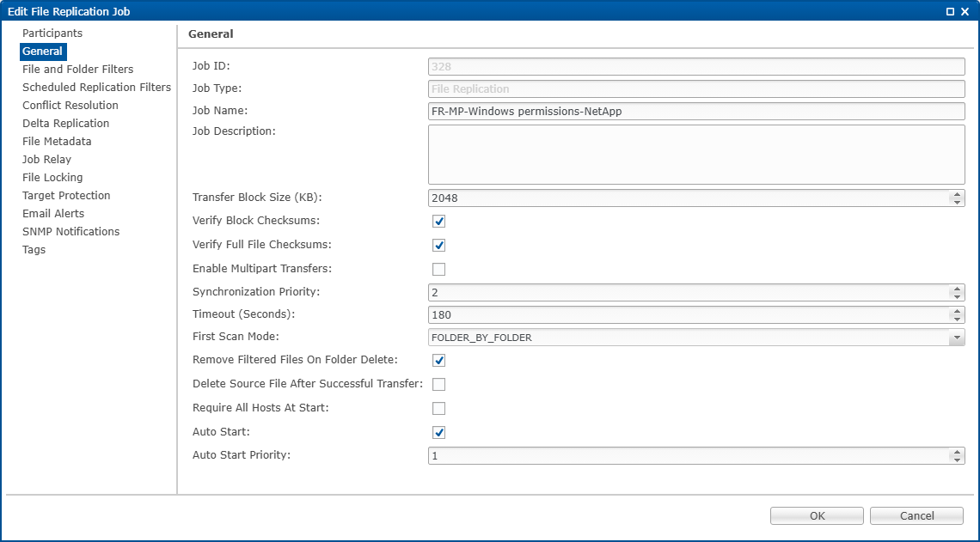Disable the Auto Start checkbox
This screenshot has height=542, width=980.
tap(438, 432)
